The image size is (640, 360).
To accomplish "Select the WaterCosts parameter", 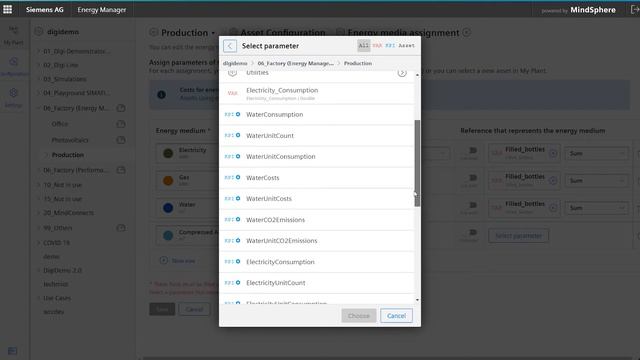I will tap(317, 178).
